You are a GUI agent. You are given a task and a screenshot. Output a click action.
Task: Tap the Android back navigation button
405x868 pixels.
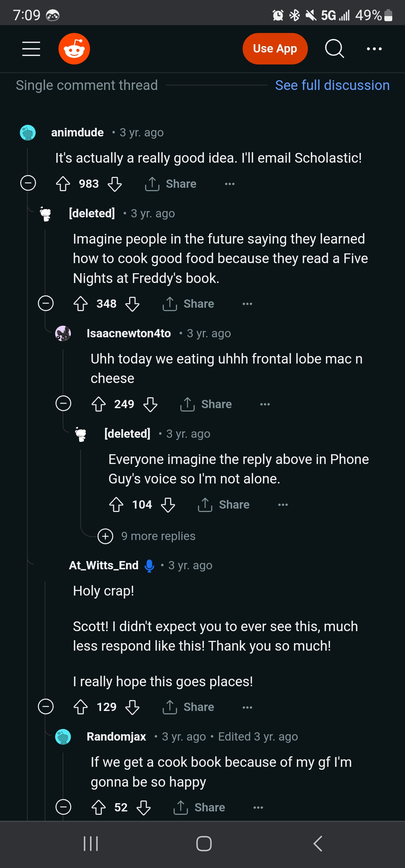318,844
